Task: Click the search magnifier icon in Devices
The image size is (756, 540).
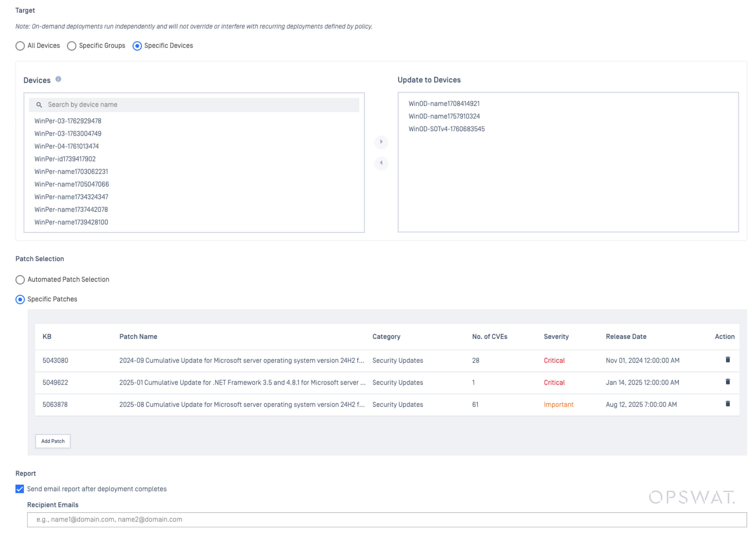Action: 39,105
